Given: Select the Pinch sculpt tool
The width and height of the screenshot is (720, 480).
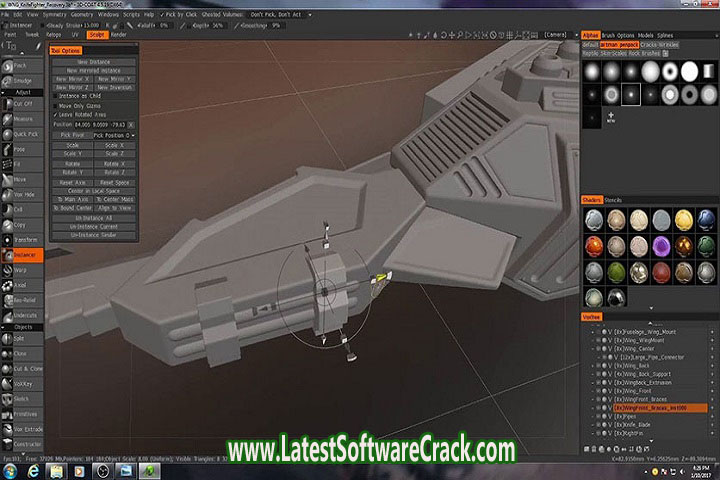Looking at the screenshot, I should click(x=20, y=63).
